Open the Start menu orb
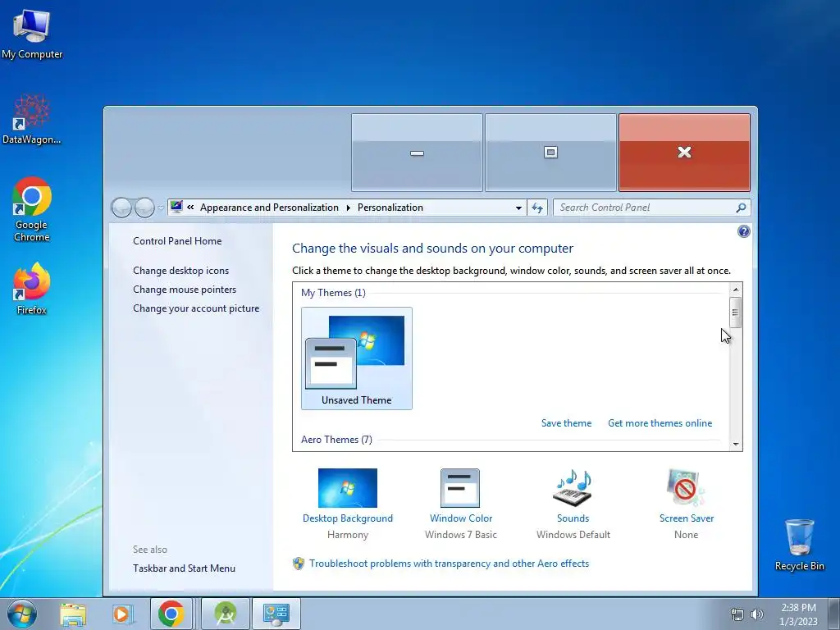Viewport: 840px width, 630px height. point(22,614)
